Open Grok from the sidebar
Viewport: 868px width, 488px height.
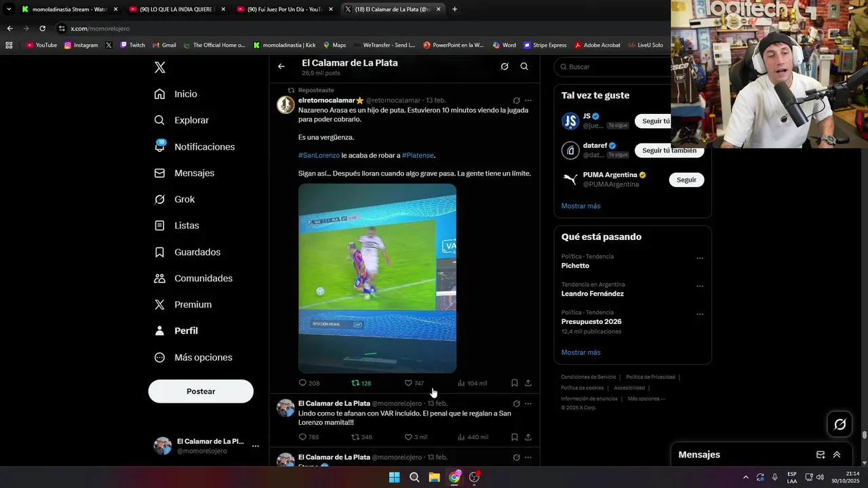tap(174, 199)
